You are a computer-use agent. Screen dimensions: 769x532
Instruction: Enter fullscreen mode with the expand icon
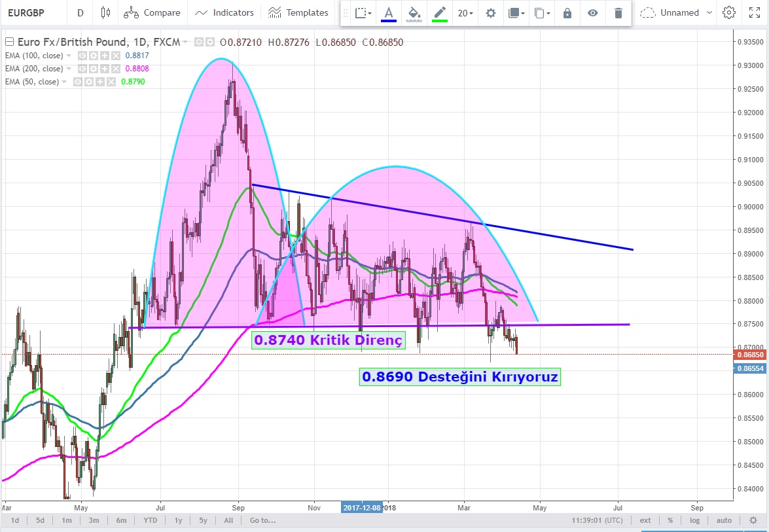[x=754, y=12]
